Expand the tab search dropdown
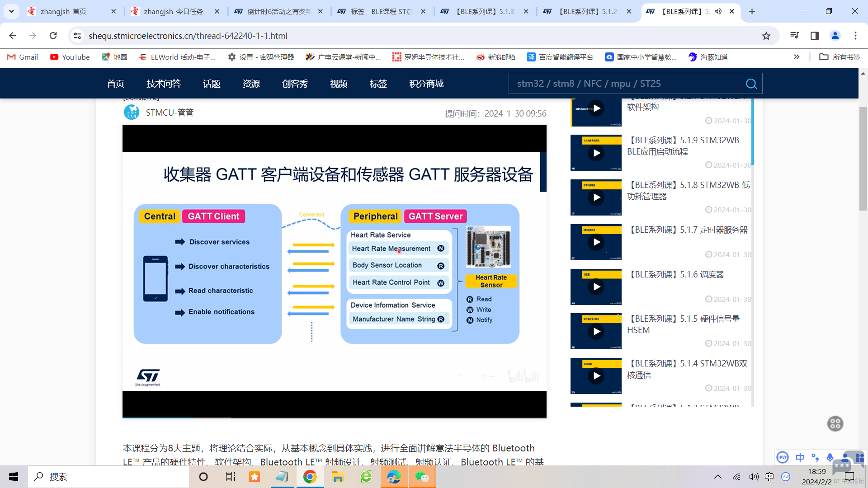868x488 pixels. point(11,11)
